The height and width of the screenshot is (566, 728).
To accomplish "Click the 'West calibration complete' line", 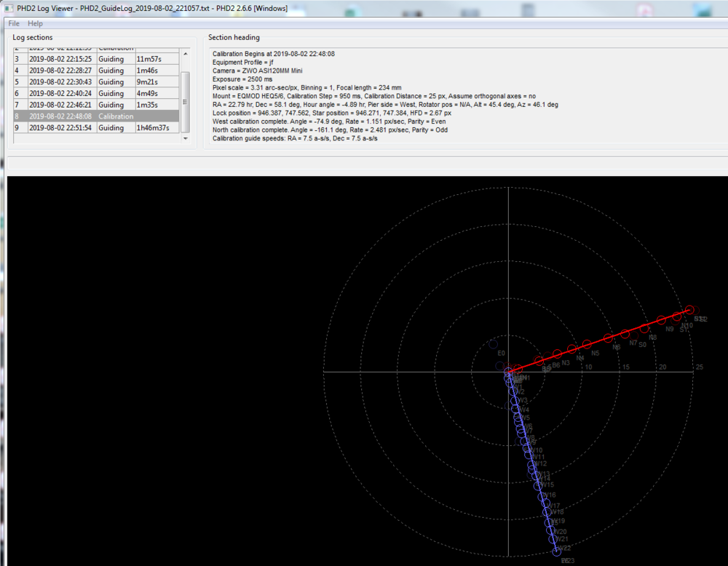I will (x=329, y=121).
